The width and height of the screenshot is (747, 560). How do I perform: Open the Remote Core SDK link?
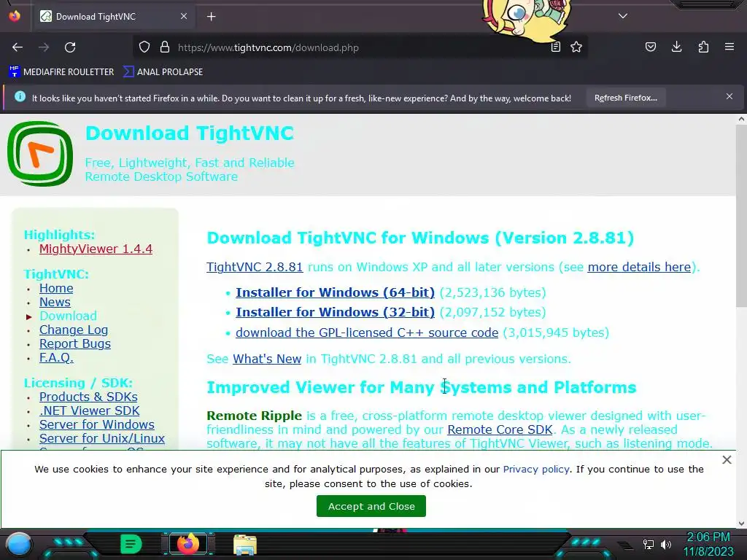pyautogui.click(x=500, y=430)
